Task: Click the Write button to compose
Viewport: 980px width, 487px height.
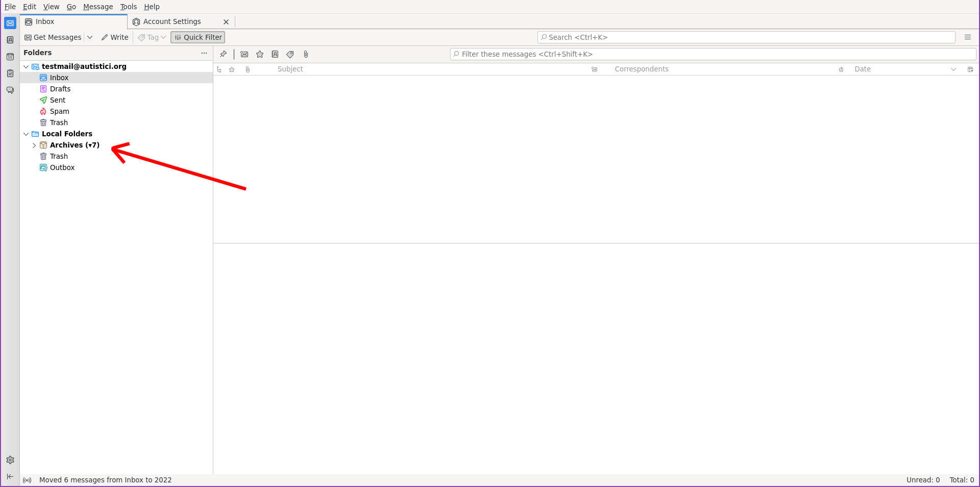Action: click(x=114, y=37)
